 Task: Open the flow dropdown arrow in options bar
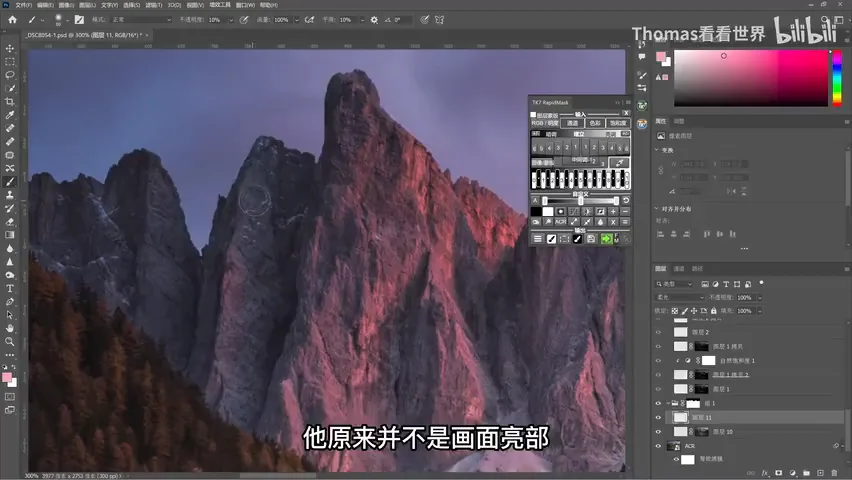(x=297, y=20)
